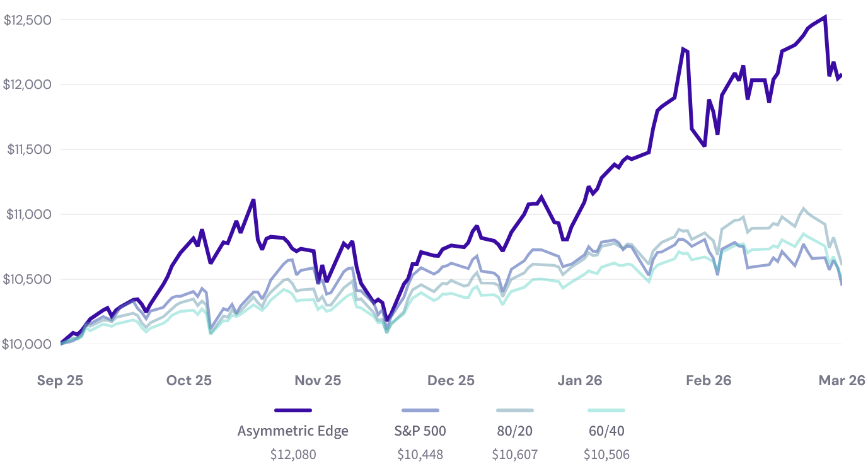Click the 80/20 legend line swatch
Image resolution: width=868 pixels, height=464 pixels.
pyautogui.click(x=514, y=410)
